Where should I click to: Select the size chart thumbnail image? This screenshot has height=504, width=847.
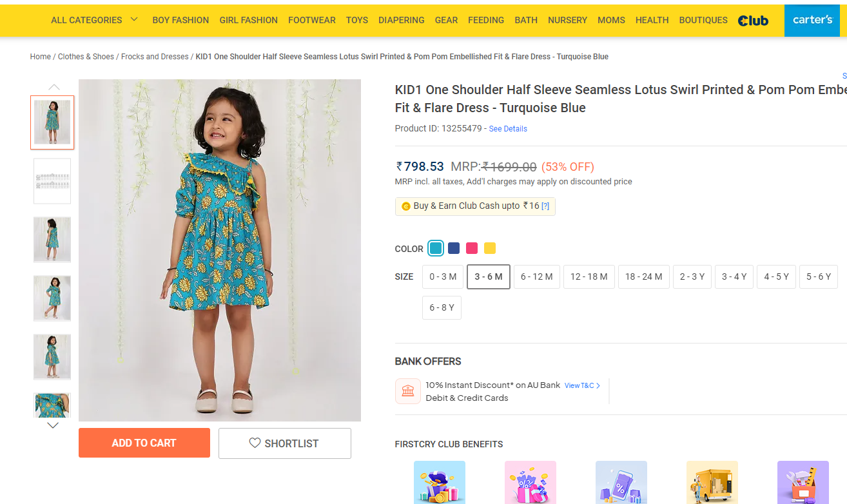(52, 181)
